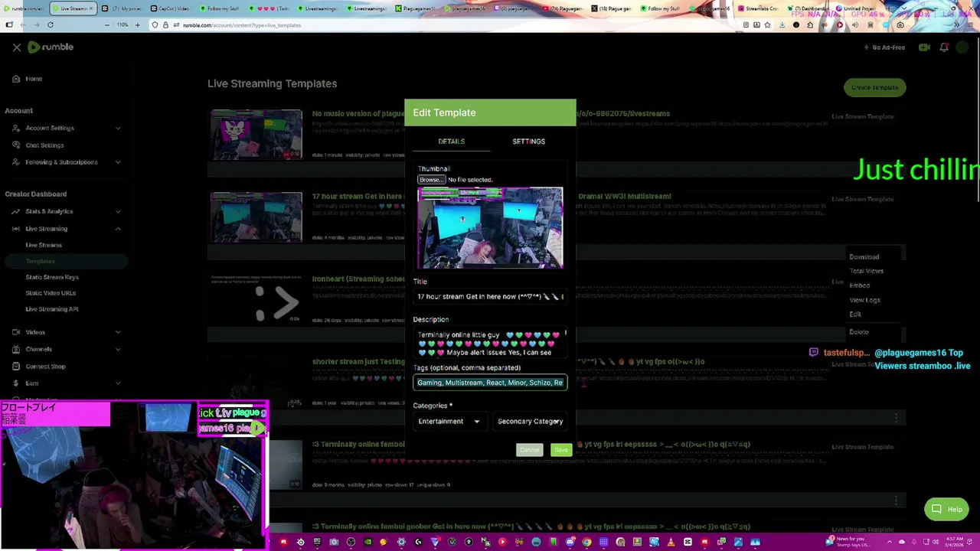
Task: Choose Delete from the context menu
Action: coord(858,332)
